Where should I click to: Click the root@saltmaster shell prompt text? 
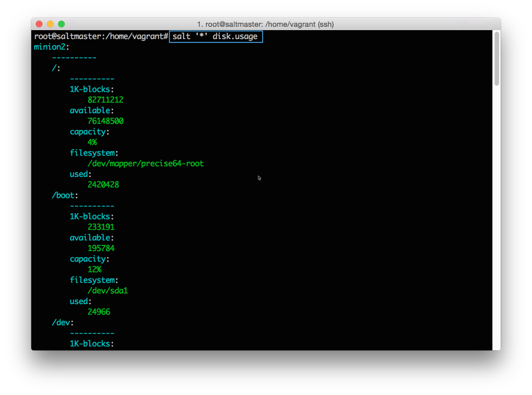tap(100, 36)
